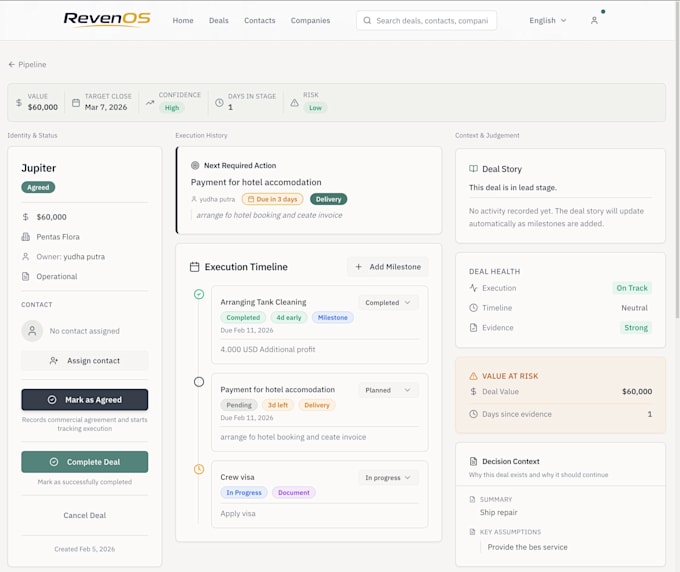Click the document icon beside Operational

point(26,276)
